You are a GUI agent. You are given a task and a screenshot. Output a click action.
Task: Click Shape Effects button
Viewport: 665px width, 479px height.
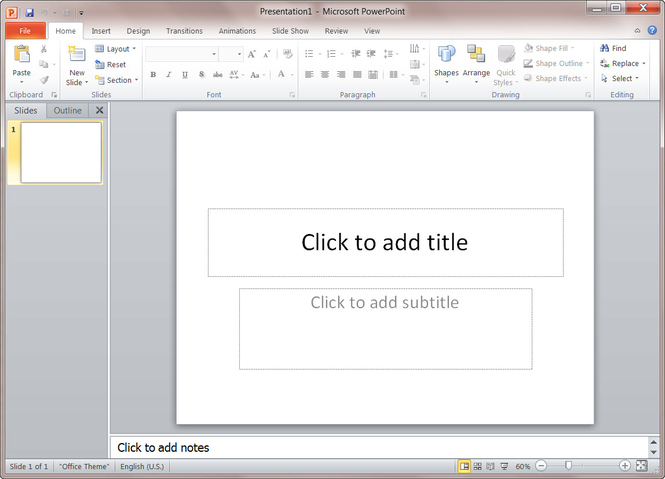coord(556,78)
